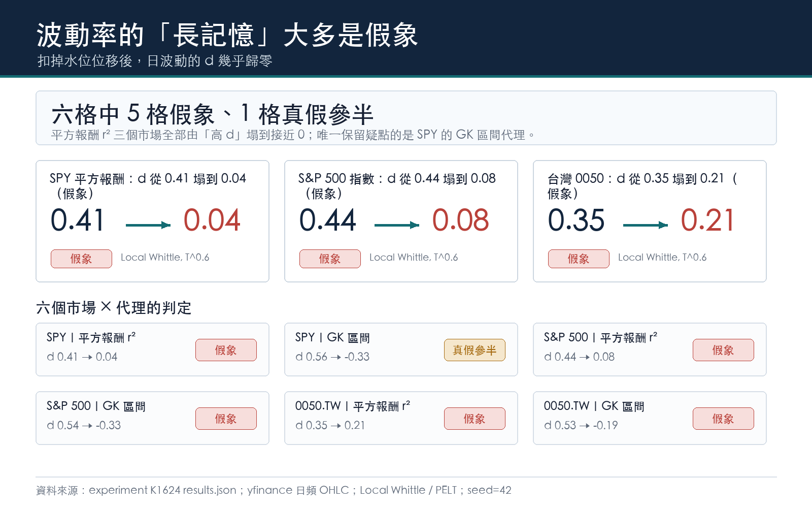Click the red value 0.08

(x=460, y=220)
